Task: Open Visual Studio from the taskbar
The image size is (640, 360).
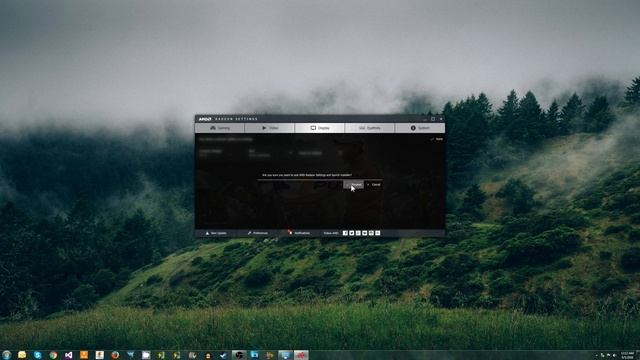Action: click(69, 355)
